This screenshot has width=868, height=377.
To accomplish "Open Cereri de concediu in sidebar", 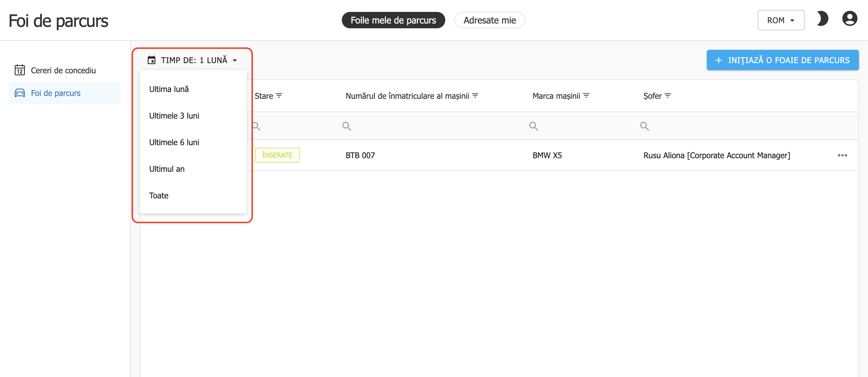I will (x=63, y=70).
